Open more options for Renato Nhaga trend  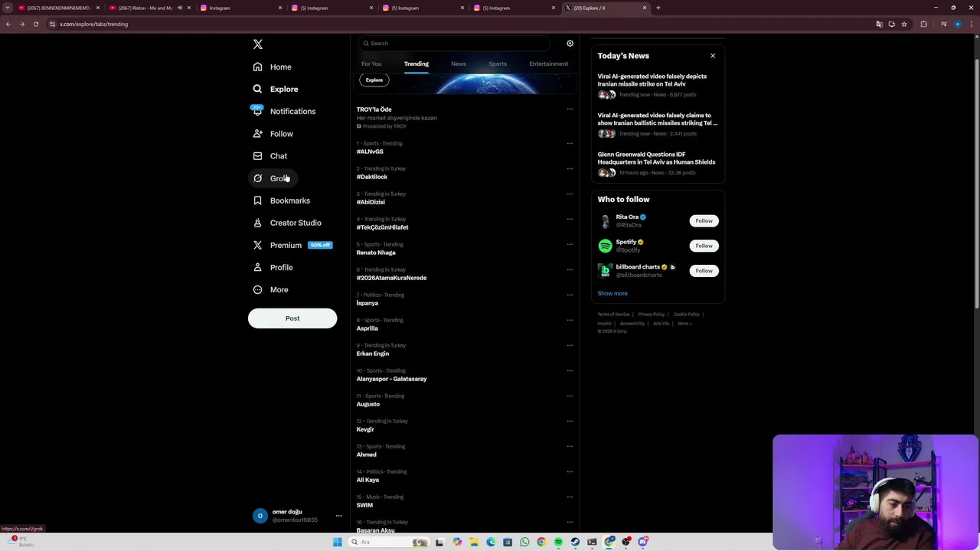tap(570, 244)
